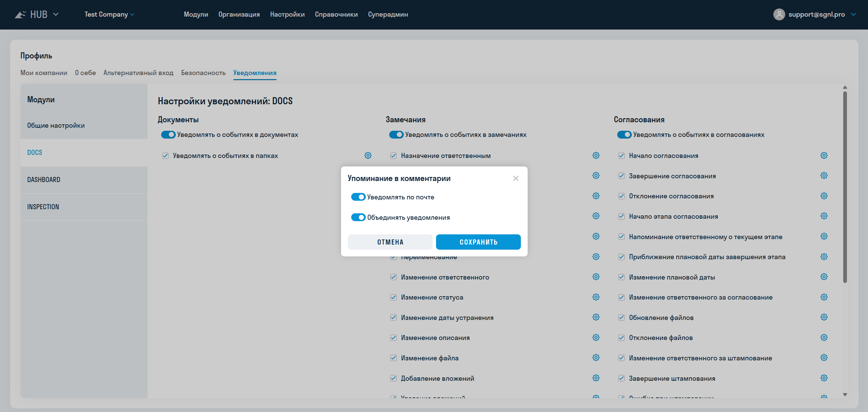Viewport: 868px width, 412px height.
Task: Toggle Уведомлять о событиях в согласованиях
Action: pos(624,135)
